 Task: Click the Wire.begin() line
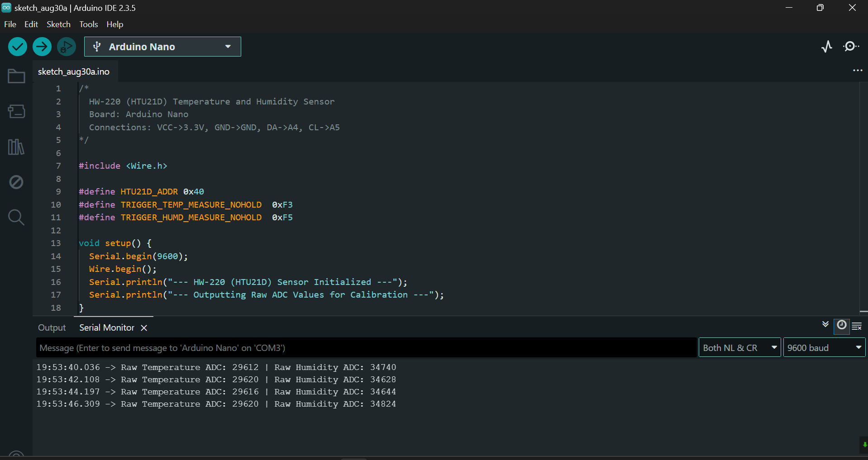click(123, 269)
